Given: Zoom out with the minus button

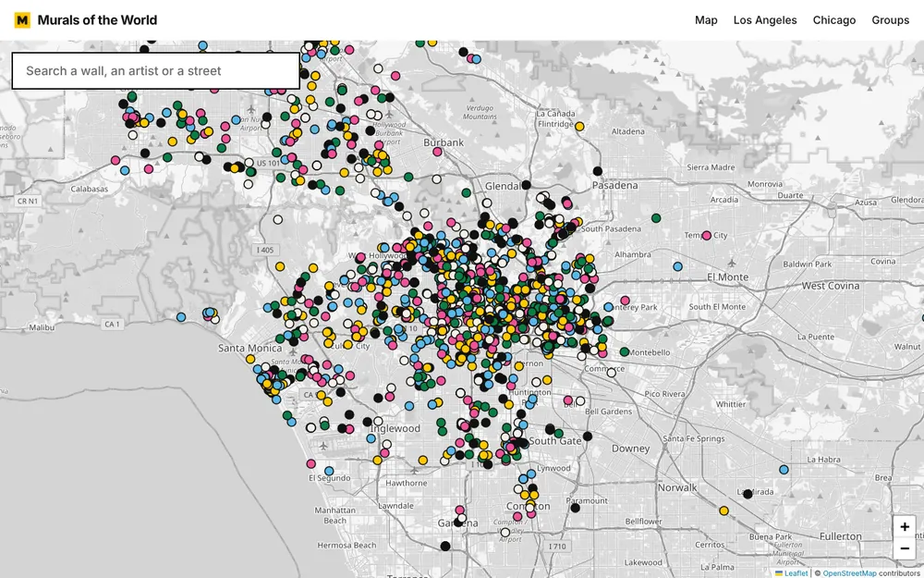Looking at the screenshot, I should tap(904, 547).
